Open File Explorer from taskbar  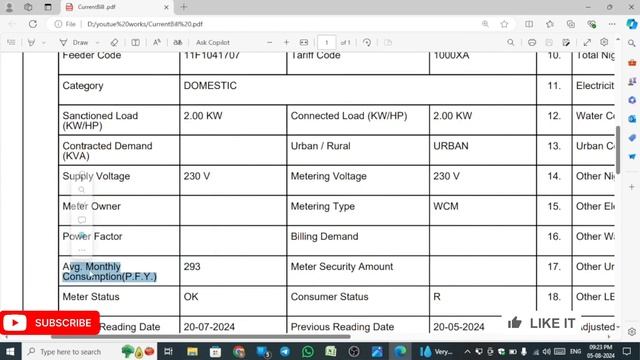coord(192,351)
